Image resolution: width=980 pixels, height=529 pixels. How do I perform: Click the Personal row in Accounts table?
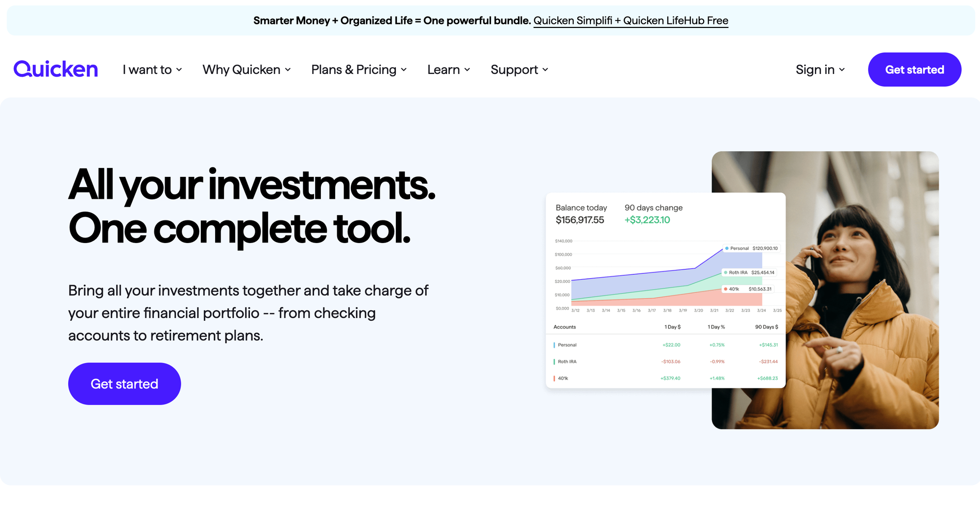pyautogui.click(x=665, y=345)
